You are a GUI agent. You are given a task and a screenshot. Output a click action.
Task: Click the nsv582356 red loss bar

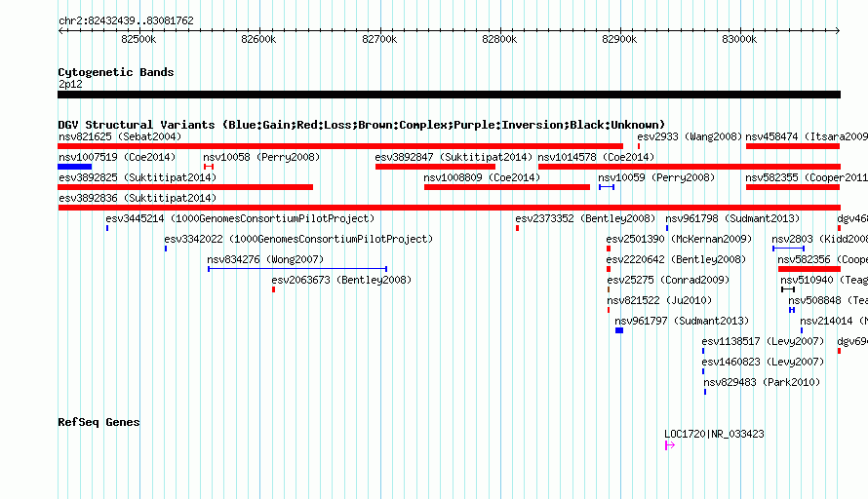tap(809, 269)
